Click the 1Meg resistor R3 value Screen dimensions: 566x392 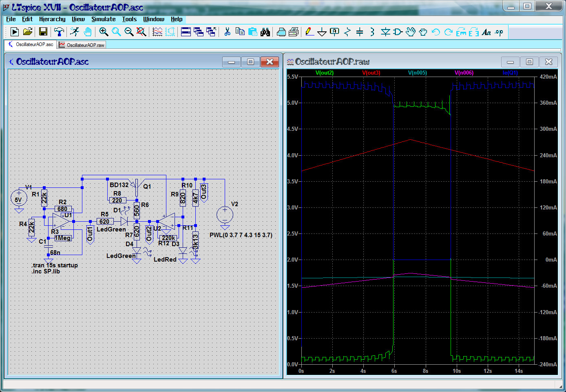coord(63,238)
